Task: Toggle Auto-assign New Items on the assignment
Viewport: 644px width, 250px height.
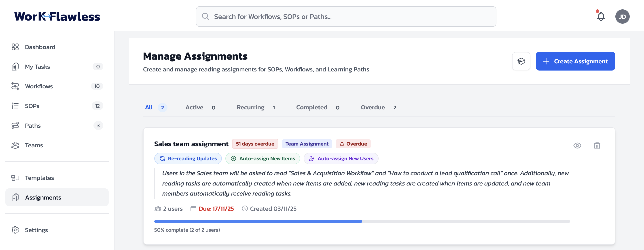Action: click(263, 158)
